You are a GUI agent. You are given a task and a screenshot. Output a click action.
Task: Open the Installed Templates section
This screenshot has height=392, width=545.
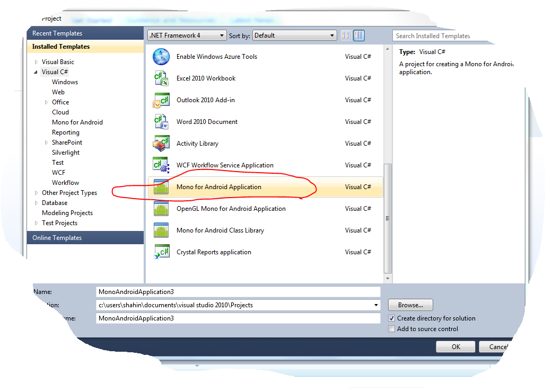(85, 47)
